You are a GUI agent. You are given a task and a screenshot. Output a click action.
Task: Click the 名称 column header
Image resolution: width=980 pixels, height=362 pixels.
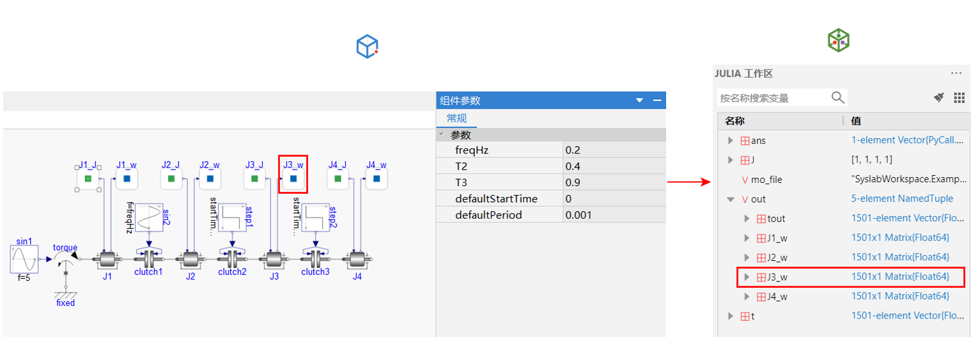[735, 121]
